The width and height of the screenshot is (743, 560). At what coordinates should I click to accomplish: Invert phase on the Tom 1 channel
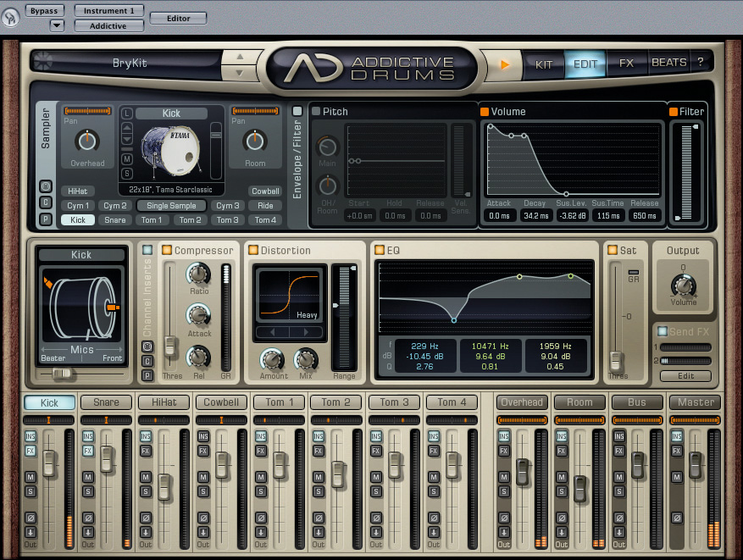tap(261, 518)
